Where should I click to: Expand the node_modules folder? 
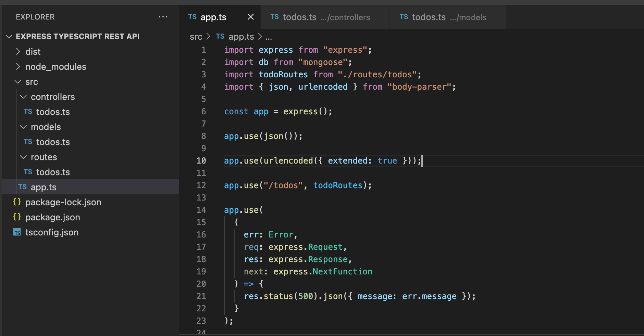click(x=18, y=67)
